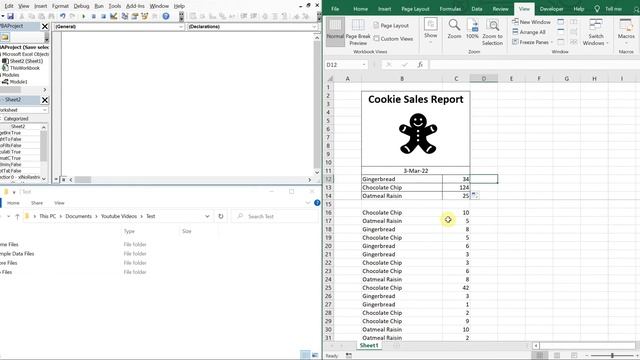Click Excel status bar Normal view button

click(539, 356)
